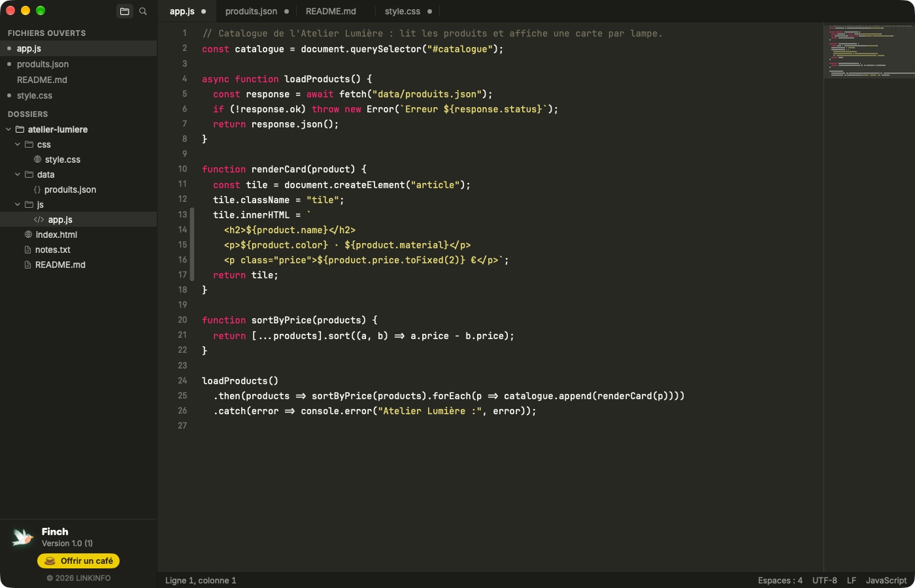Open the search magnifier icon in the sidebar
This screenshot has width=915, height=588.
(143, 11)
